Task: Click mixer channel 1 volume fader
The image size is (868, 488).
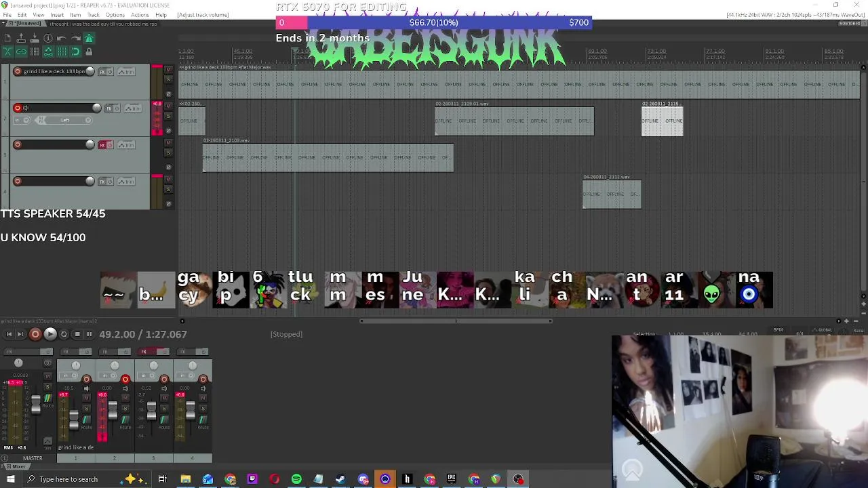Action: [x=74, y=420]
